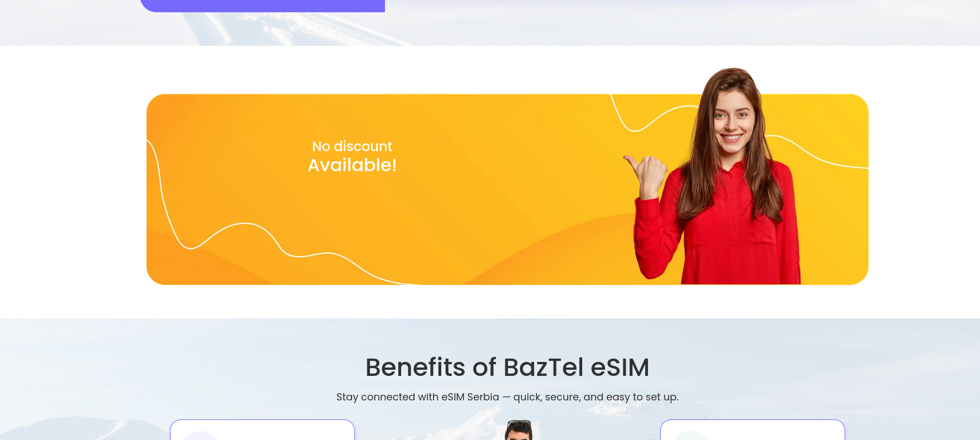Image resolution: width=980 pixels, height=440 pixels.
Task: Click the white curve near woman's shoulder
Action: click(x=816, y=151)
